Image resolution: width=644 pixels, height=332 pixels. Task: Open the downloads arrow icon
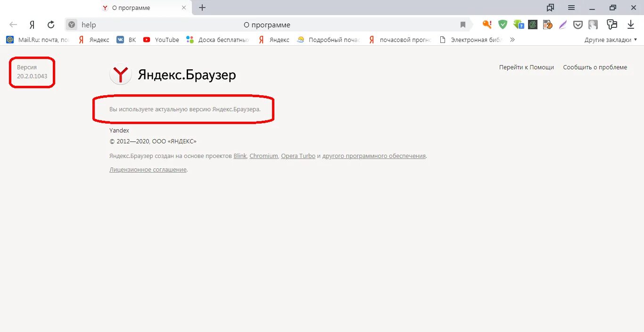point(631,25)
